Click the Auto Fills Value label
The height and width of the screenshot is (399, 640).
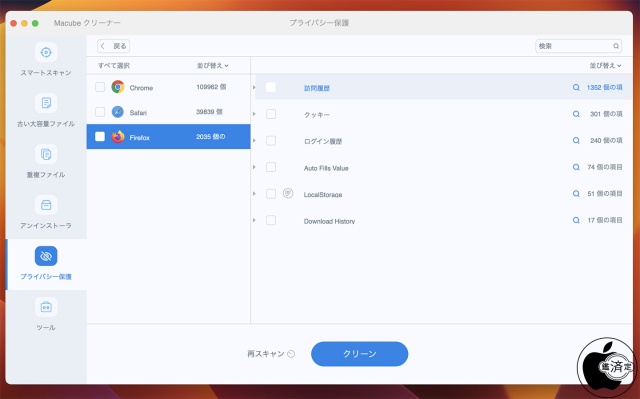pos(326,168)
